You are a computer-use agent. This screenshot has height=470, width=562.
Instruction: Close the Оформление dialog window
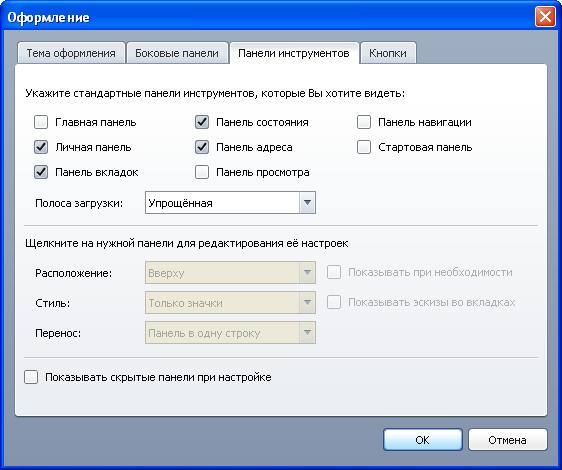click(x=545, y=17)
